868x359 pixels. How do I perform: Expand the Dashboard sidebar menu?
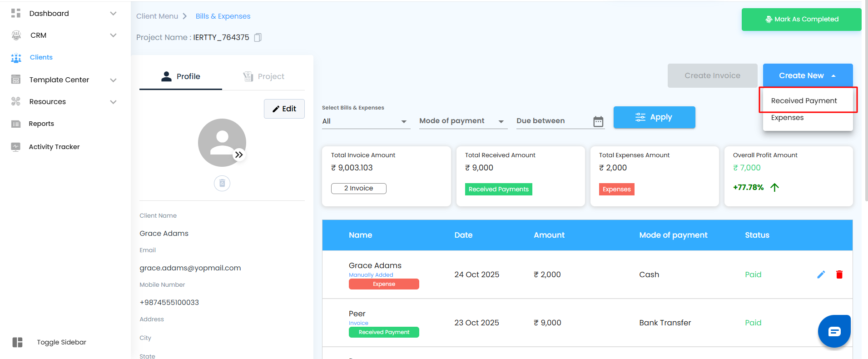click(x=113, y=14)
